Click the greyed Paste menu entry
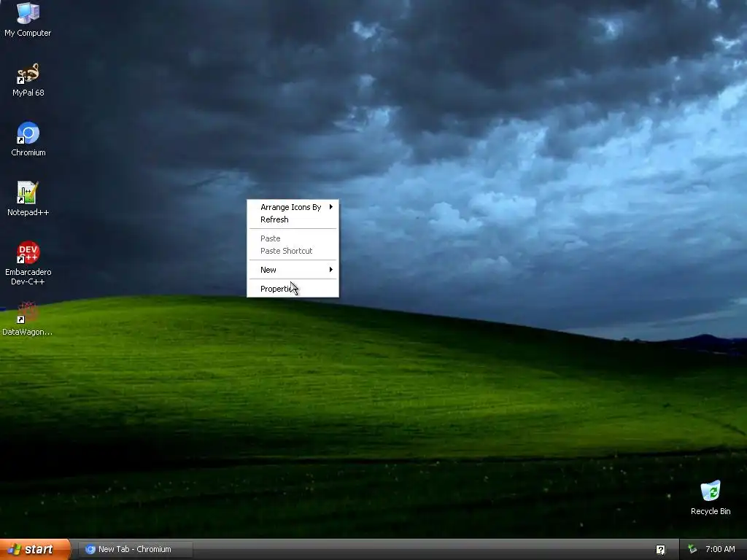Screen dimensions: 747x560 click(293, 238)
